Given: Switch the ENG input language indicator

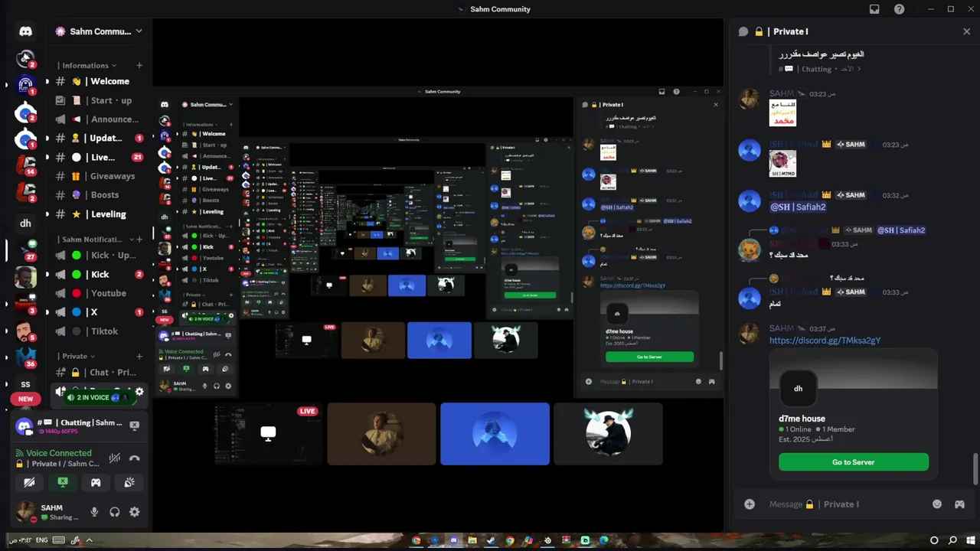Looking at the screenshot, I should pos(41,540).
